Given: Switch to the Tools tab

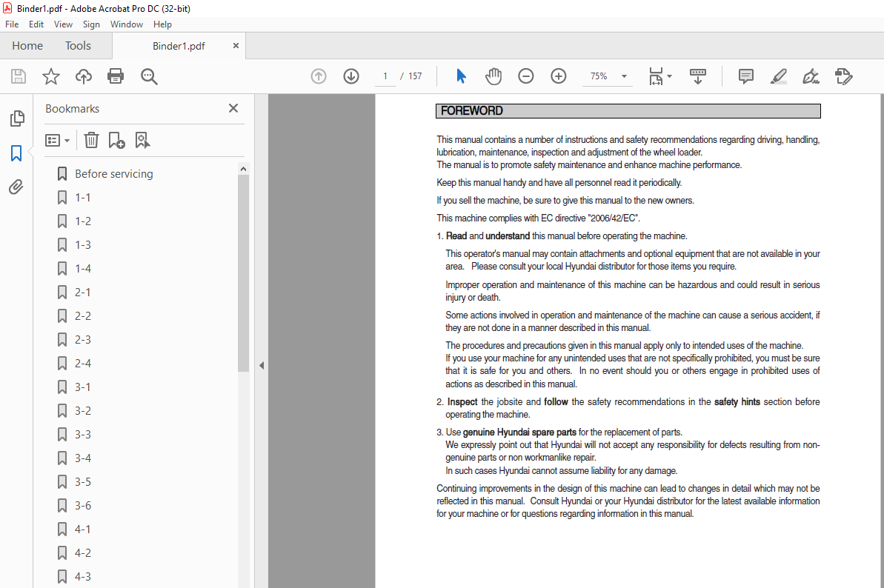Looking at the screenshot, I should tap(78, 46).
